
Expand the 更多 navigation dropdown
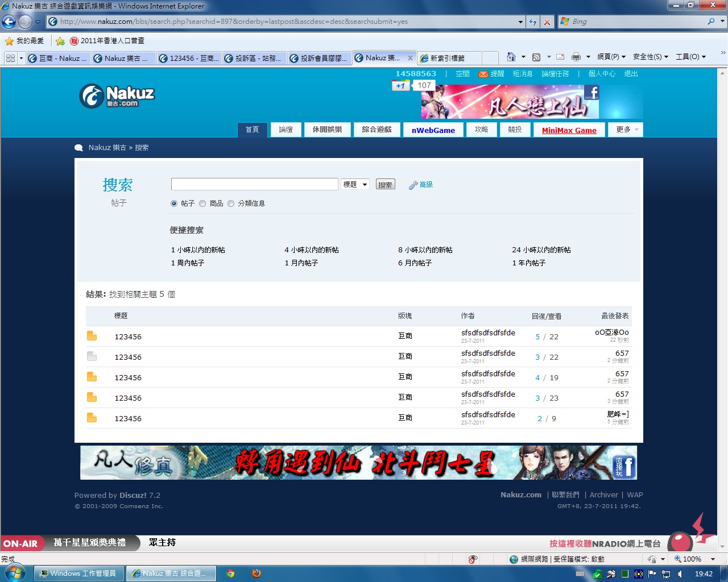coord(625,130)
